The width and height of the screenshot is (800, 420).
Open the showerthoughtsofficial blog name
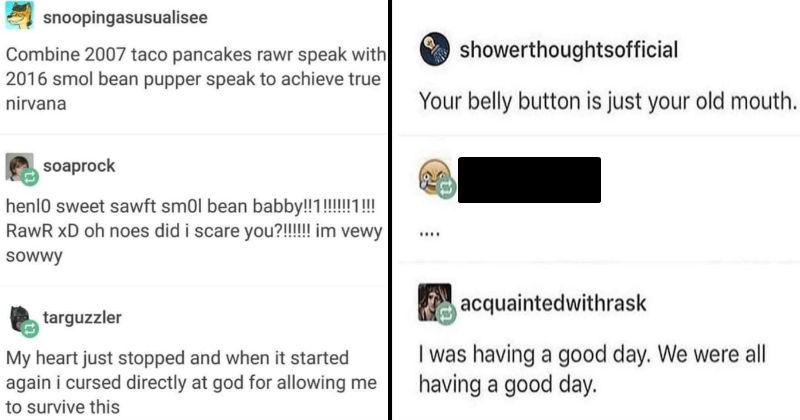(568, 50)
